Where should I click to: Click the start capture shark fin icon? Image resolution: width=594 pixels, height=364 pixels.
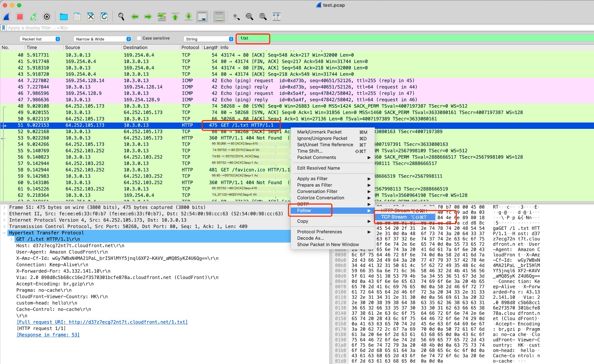click(6, 17)
